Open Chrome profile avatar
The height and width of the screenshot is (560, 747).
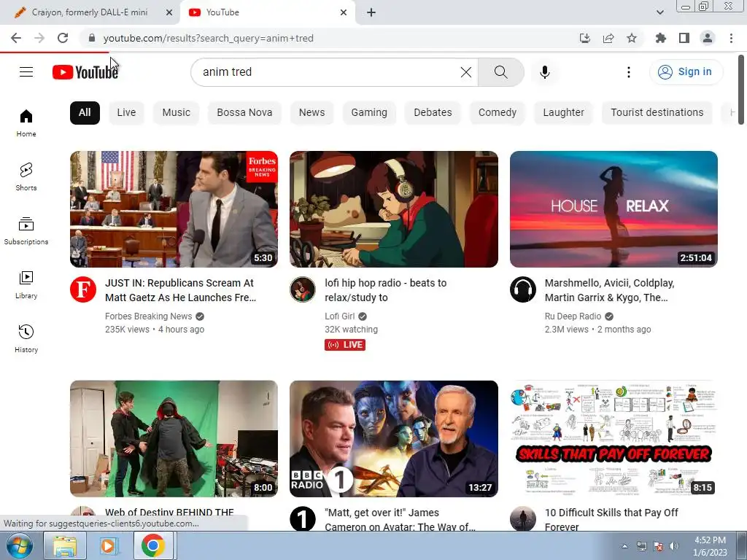pyautogui.click(x=708, y=38)
